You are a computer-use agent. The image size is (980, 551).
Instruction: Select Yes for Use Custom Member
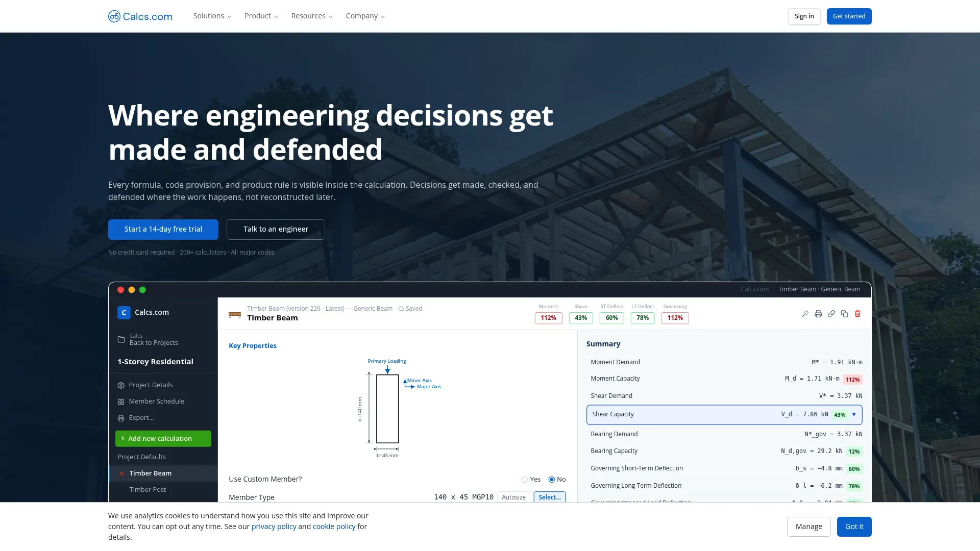(524, 480)
